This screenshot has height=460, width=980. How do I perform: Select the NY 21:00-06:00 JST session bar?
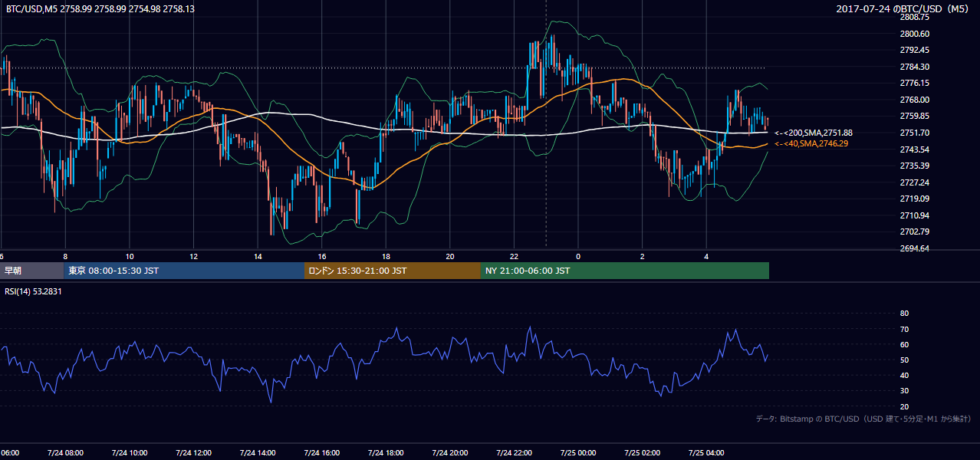coord(625,271)
